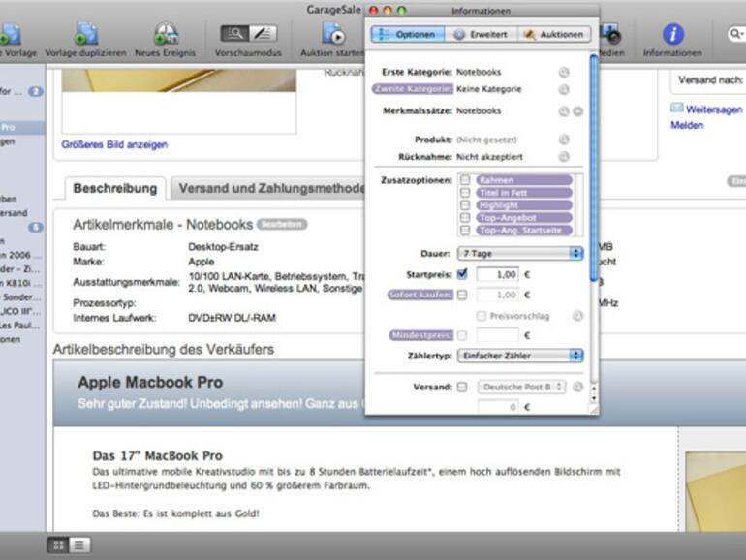Check the Sofort kaufen checkbox

[462, 295]
